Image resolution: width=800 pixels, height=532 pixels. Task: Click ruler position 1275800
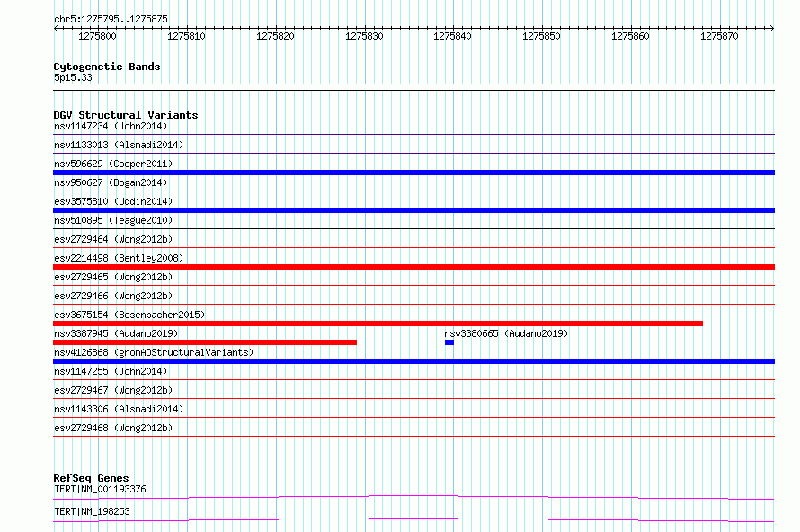[x=97, y=36]
